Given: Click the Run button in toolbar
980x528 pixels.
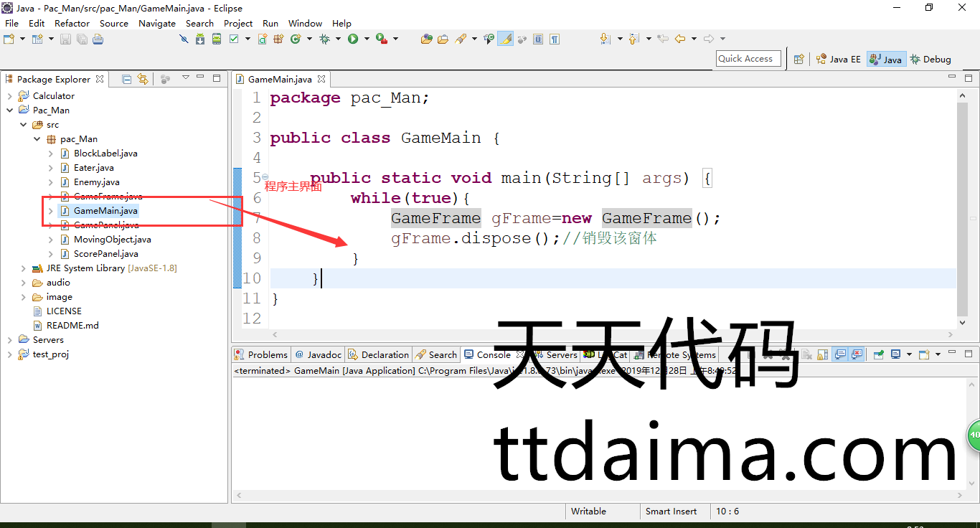Looking at the screenshot, I should (x=353, y=39).
